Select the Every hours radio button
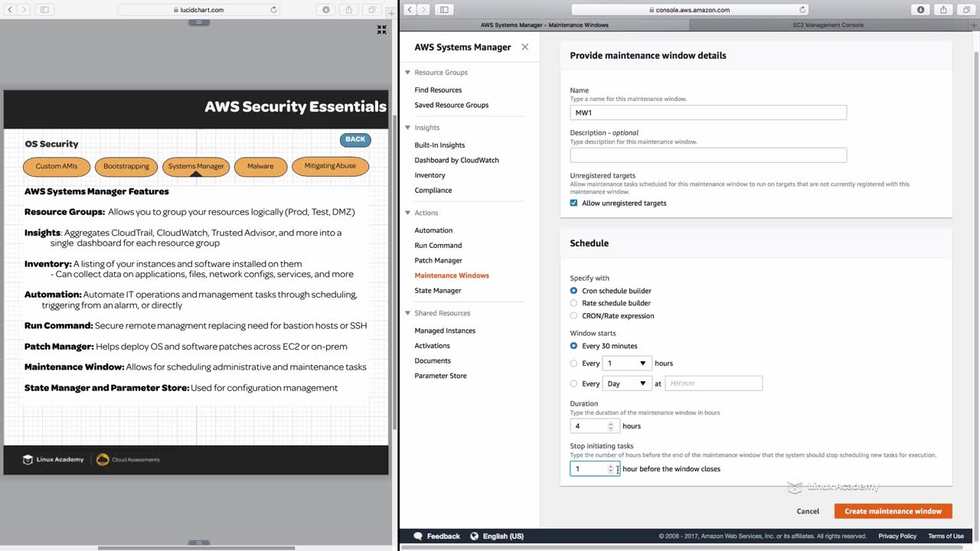Screen dimensions: 980x551 click(574, 364)
